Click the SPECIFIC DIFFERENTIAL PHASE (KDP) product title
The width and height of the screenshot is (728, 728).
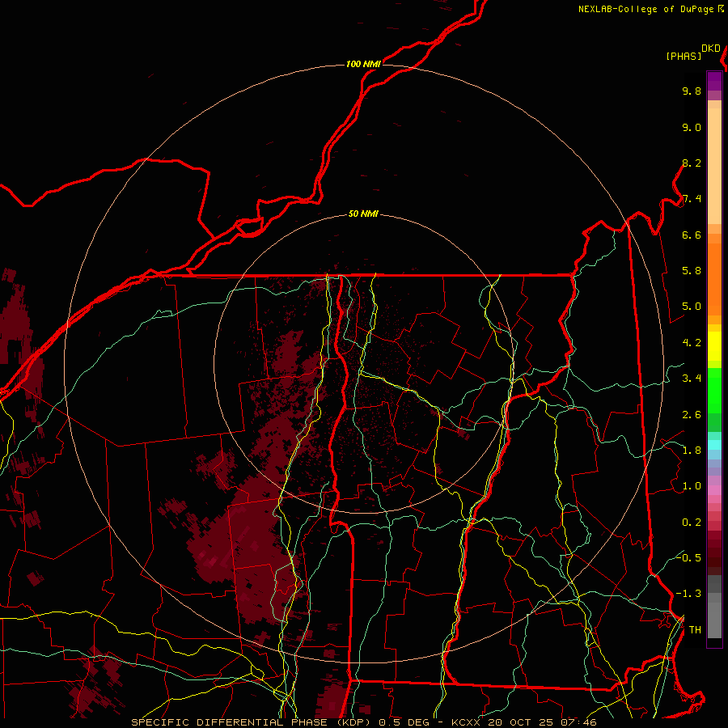click(x=252, y=722)
